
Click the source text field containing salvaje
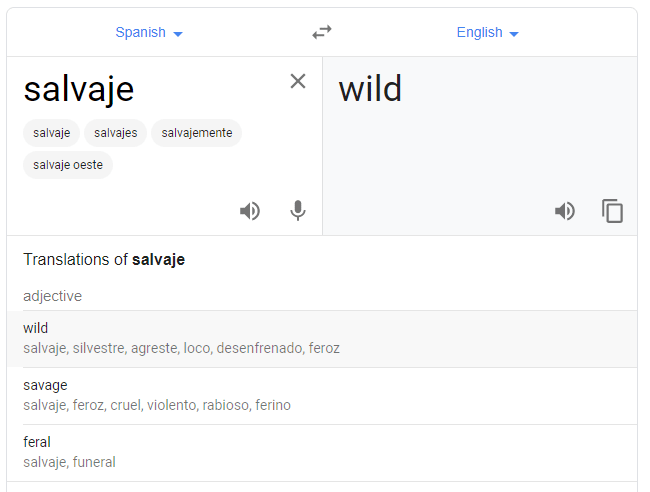point(79,89)
